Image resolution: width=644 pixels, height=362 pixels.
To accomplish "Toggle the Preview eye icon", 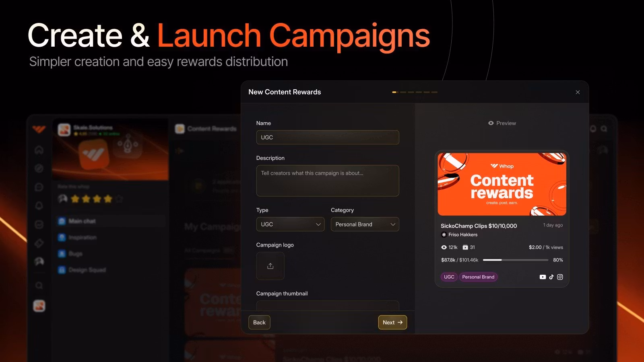I will click(x=491, y=123).
